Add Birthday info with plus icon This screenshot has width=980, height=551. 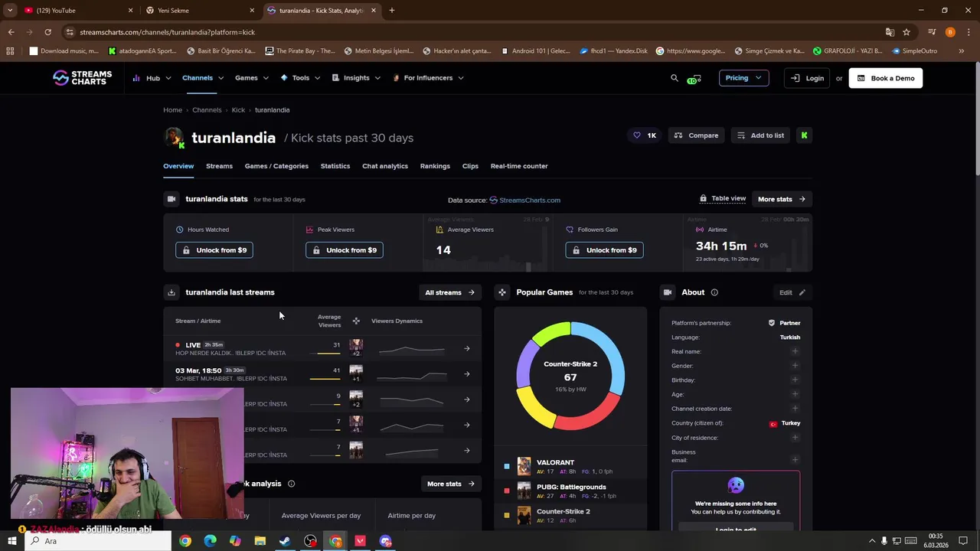[795, 380]
